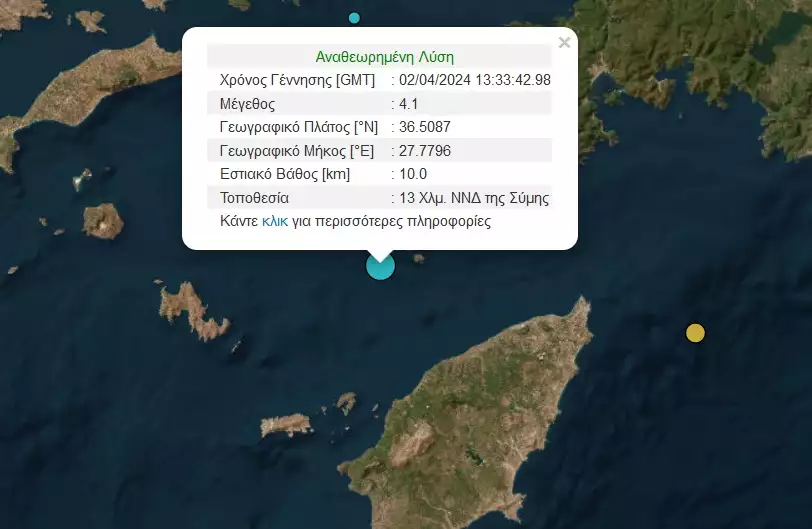Click the 'Γεωγραφικό Μήκος [°E]' label
The image size is (812, 529).
coord(297,151)
